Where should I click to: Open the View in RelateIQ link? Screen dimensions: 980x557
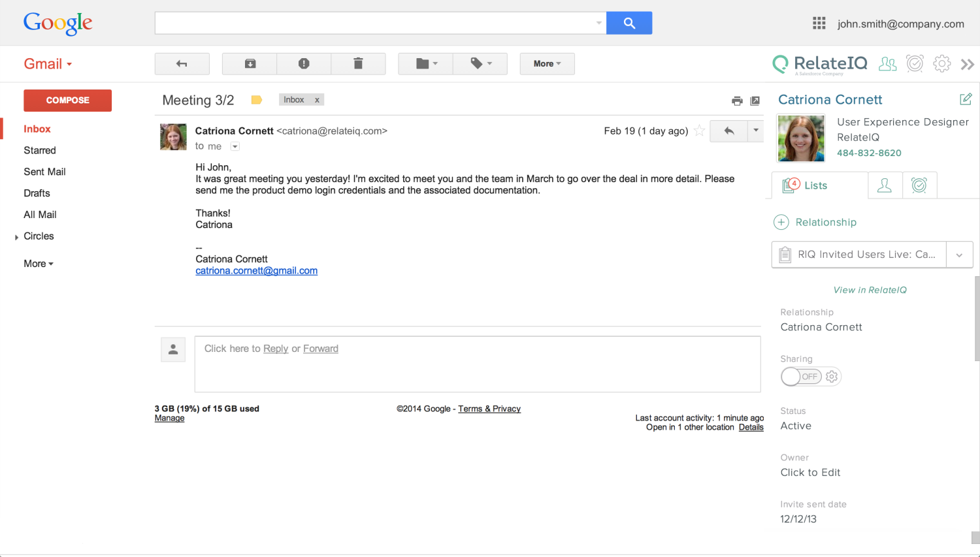click(x=870, y=290)
